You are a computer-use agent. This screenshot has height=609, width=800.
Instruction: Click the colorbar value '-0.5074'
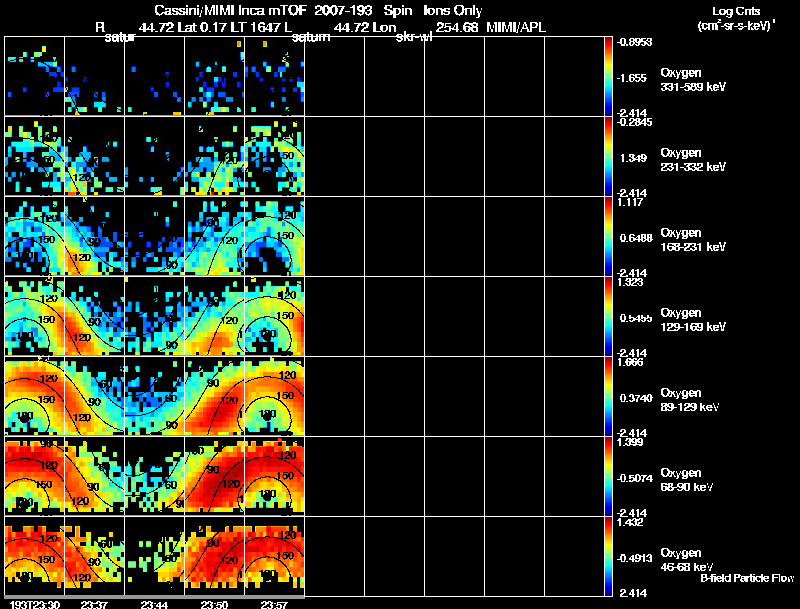click(634, 478)
